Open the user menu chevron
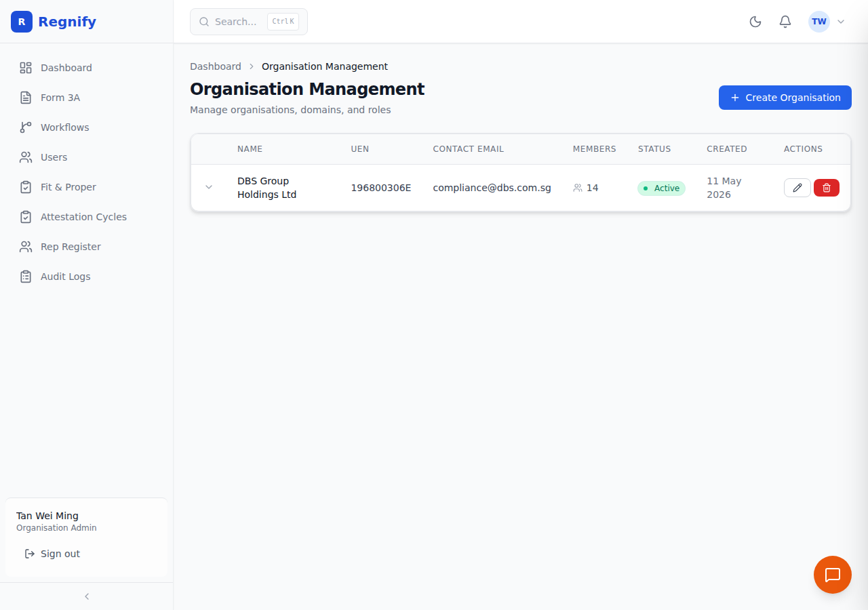 coord(841,22)
